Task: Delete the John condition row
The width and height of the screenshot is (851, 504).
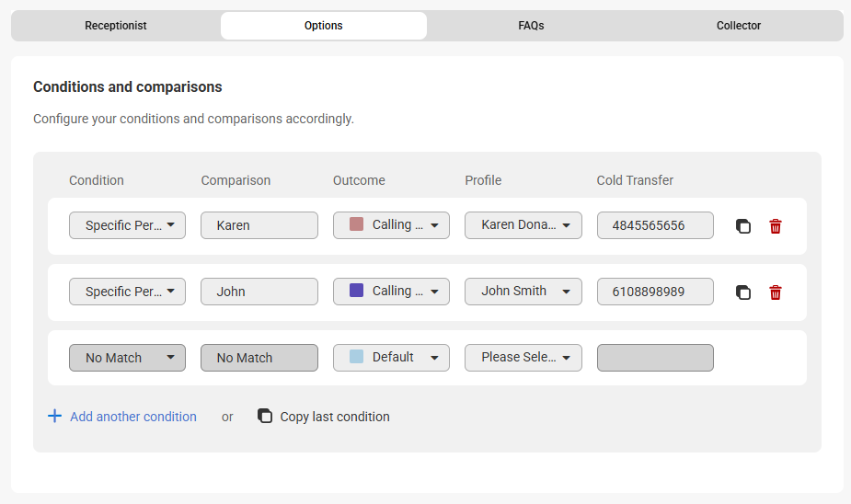Action: tap(776, 292)
